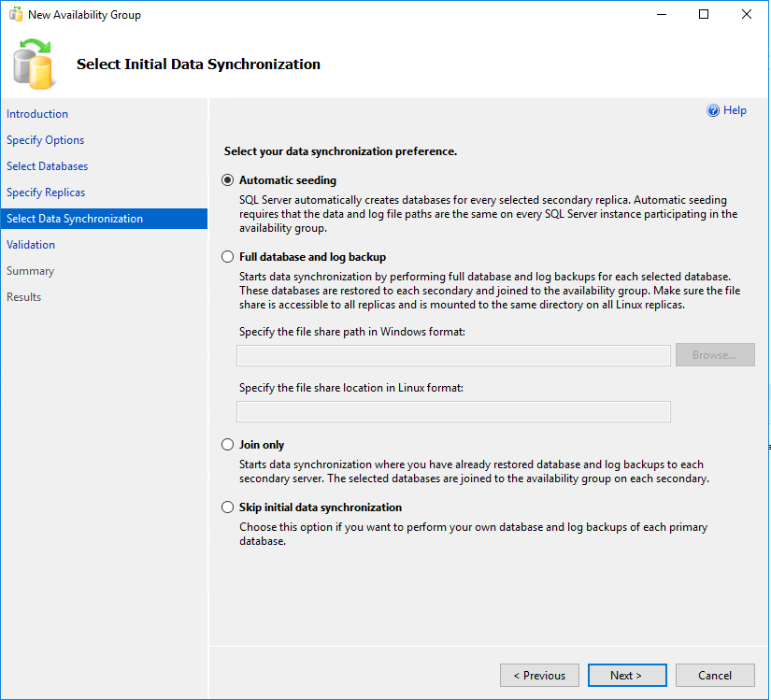The height and width of the screenshot is (700, 771).
Task: Go to the Introduction page
Action: point(37,114)
